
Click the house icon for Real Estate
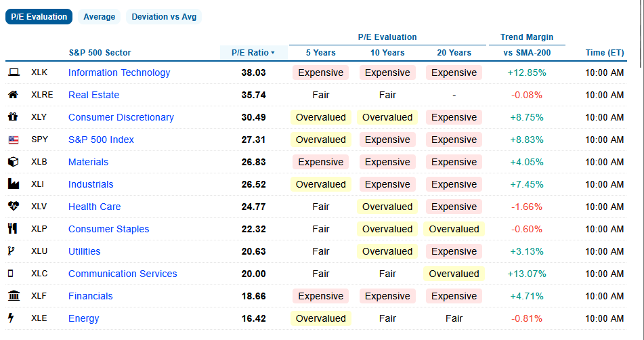(x=13, y=95)
